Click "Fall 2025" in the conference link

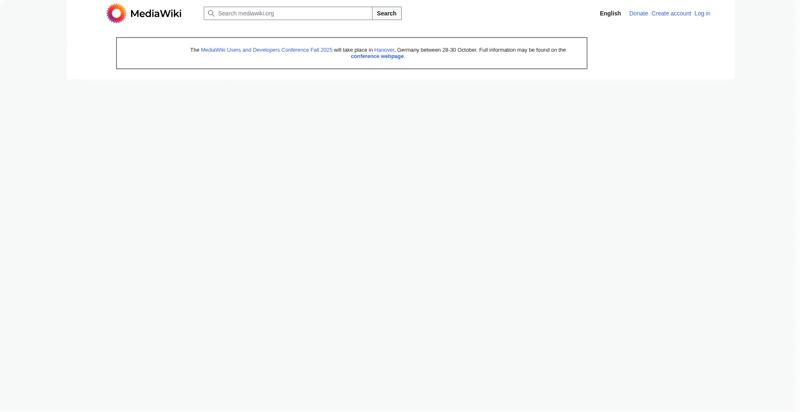[321, 50]
